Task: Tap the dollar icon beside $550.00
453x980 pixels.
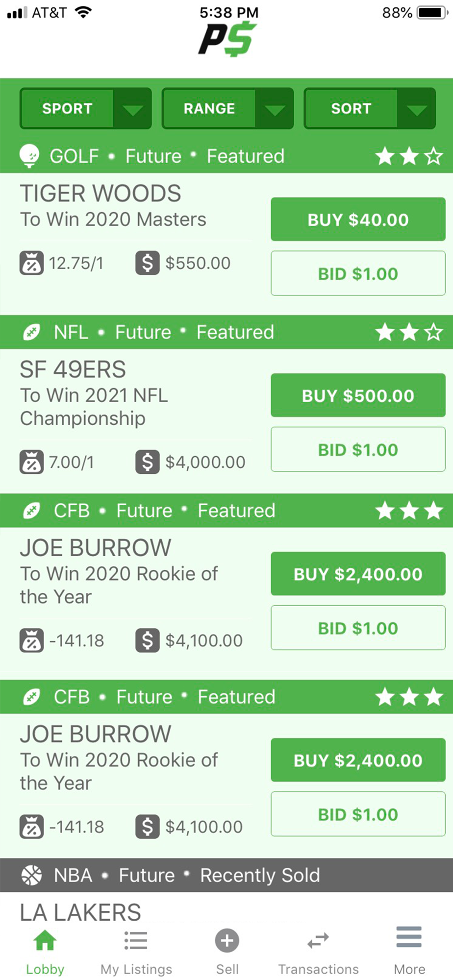Action: pyautogui.click(x=147, y=263)
